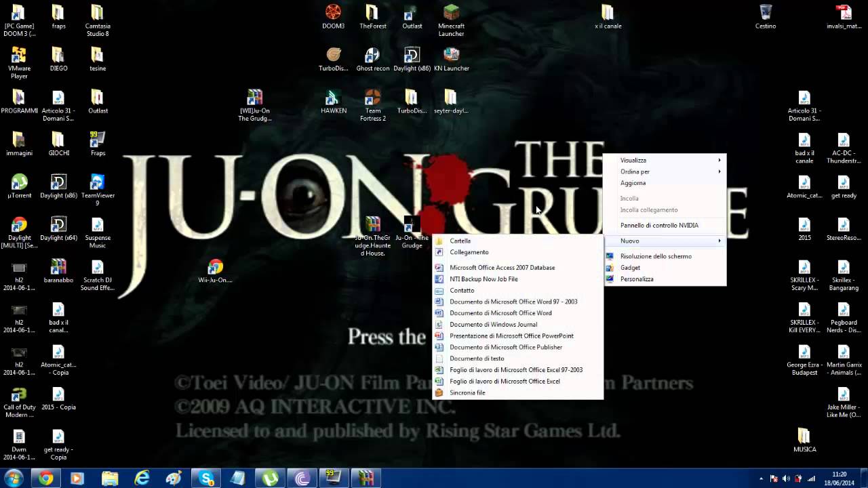868x488 pixels.
Task: Select the baranabbo archive icon
Action: [x=58, y=270]
